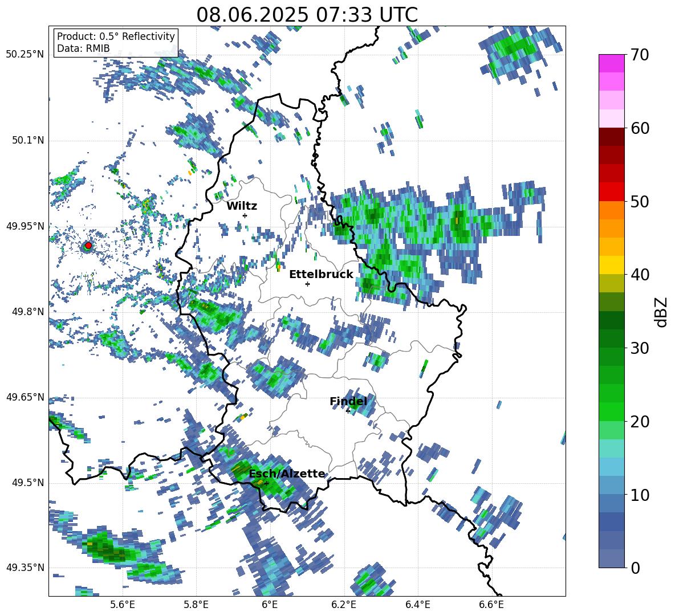This screenshot has width=675, height=616.
Task: Click the magenta swatch below the 70 tick
Action: 611,63
